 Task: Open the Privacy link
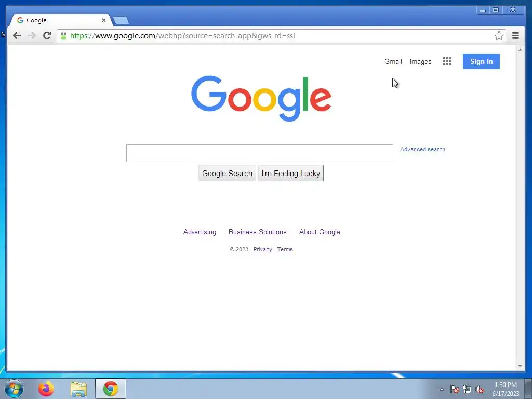[x=262, y=250]
